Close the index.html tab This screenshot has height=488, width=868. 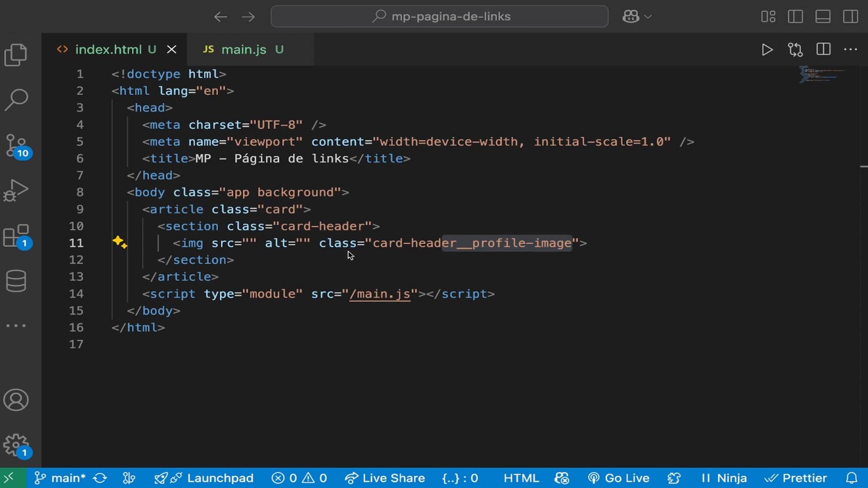172,50
